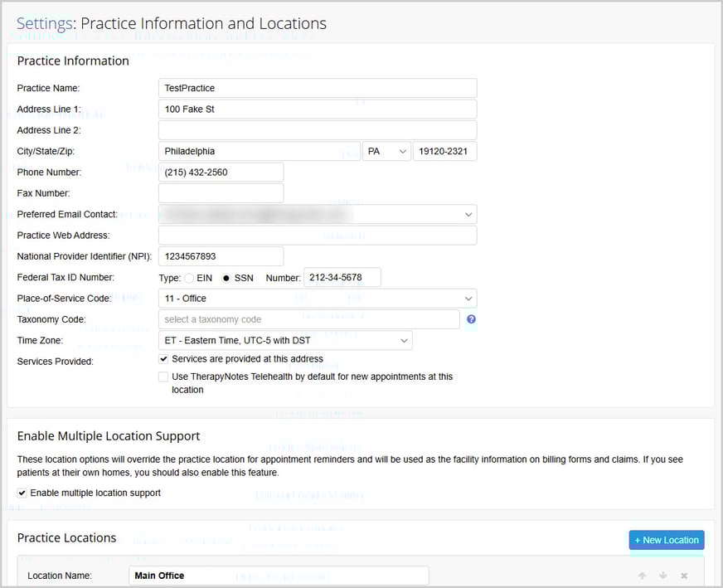Open the Time Zone dropdown
This screenshot has width=723, height=588.
point(284,340)
